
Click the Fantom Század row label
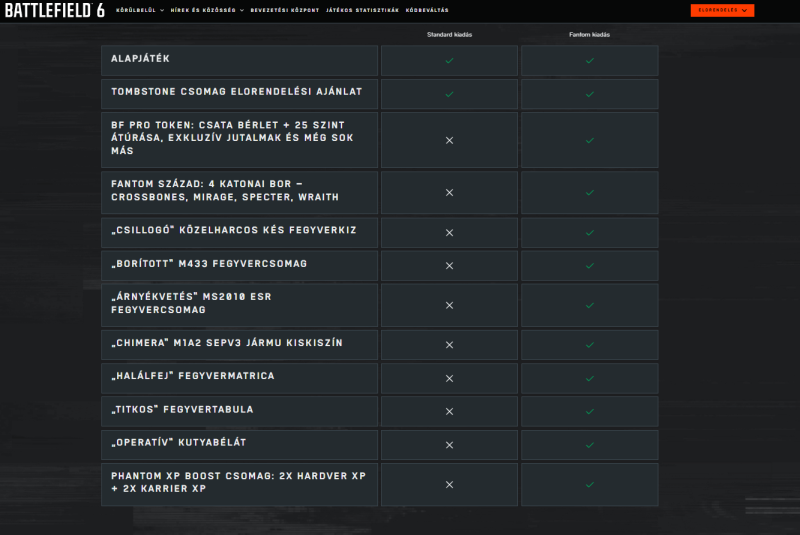tap(225, 190)
